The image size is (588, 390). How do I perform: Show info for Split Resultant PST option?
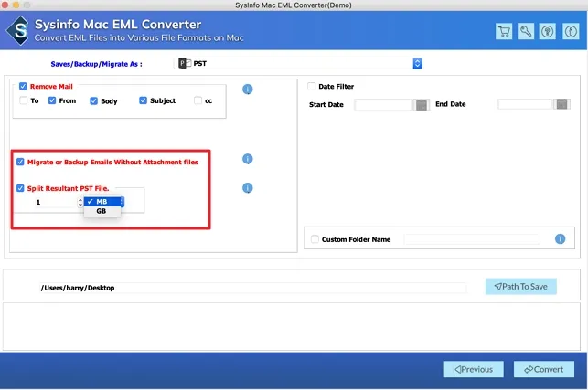[x=248, y=188]
